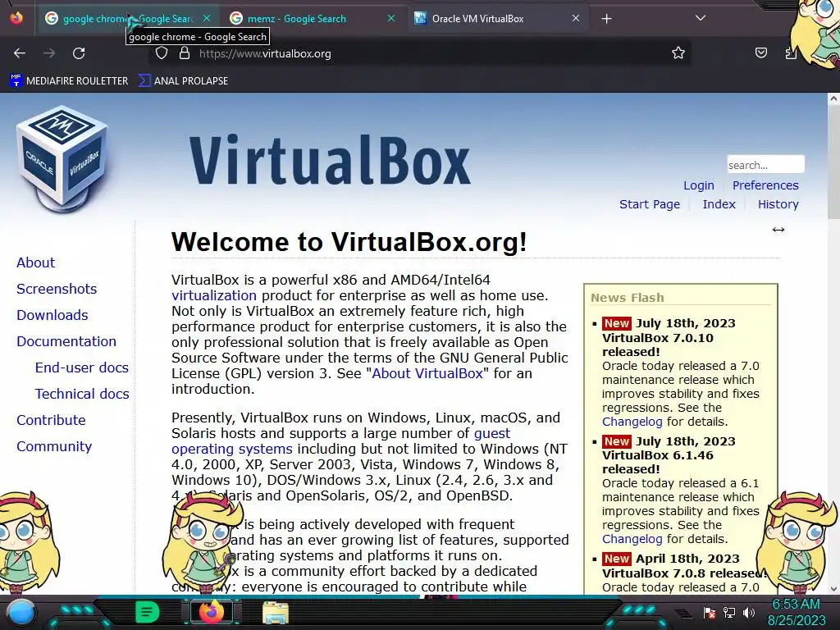Open the volume speaker tray icon
Image resolution: width=840 pixels, height=630 pixels.
pyautogui.click(x=749, y=612)
